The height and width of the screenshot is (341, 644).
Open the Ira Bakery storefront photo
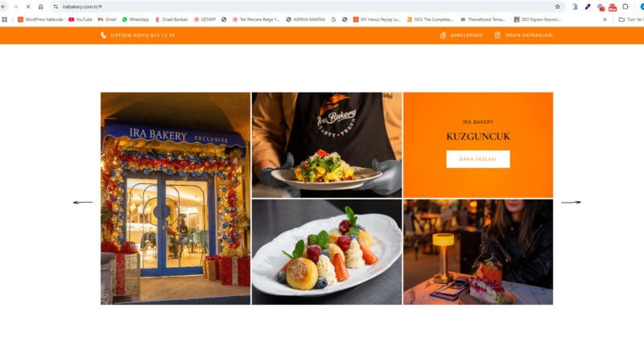(x=175, y=198)
